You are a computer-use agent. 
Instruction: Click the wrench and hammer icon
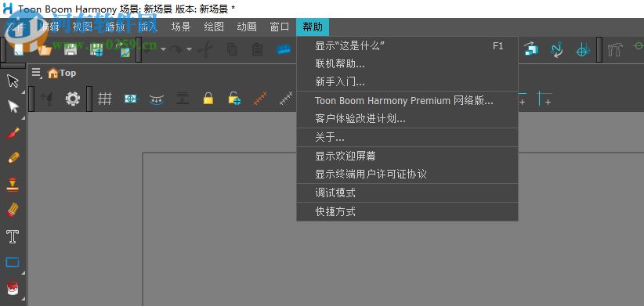tap(615, 49)
